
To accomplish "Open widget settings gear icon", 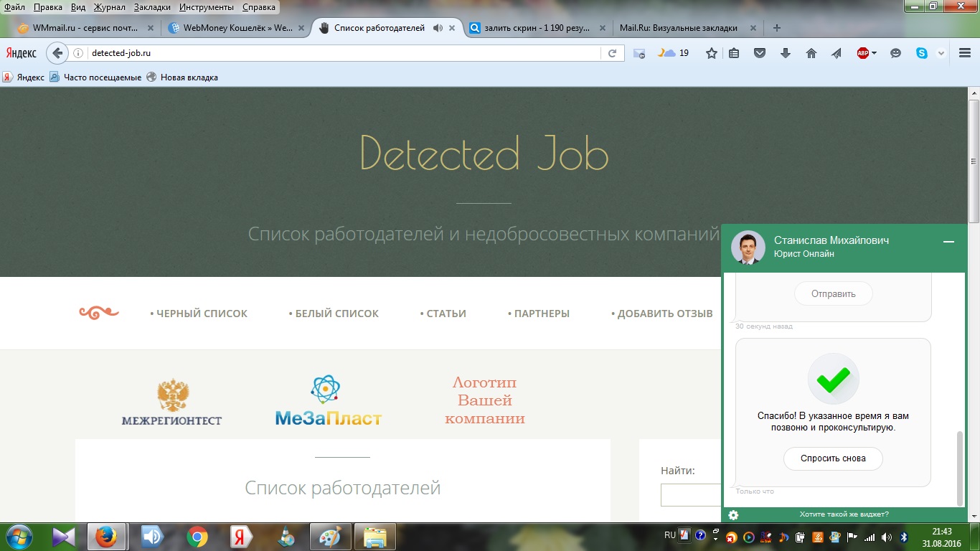I will coord(733,515).
